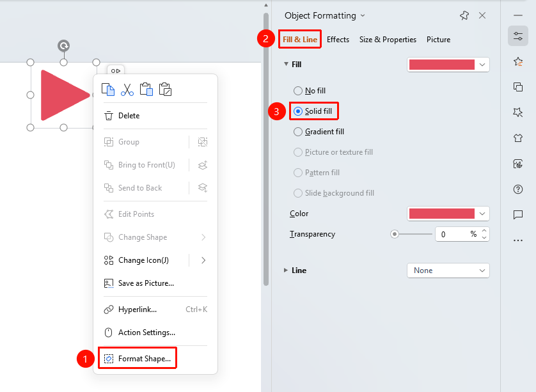Collapse the Fill section triangle
The image size is (536, 392).
tap(286, 64)
